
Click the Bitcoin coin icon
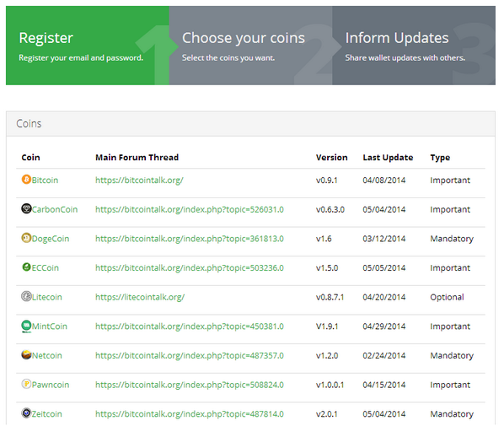point(26,179)
